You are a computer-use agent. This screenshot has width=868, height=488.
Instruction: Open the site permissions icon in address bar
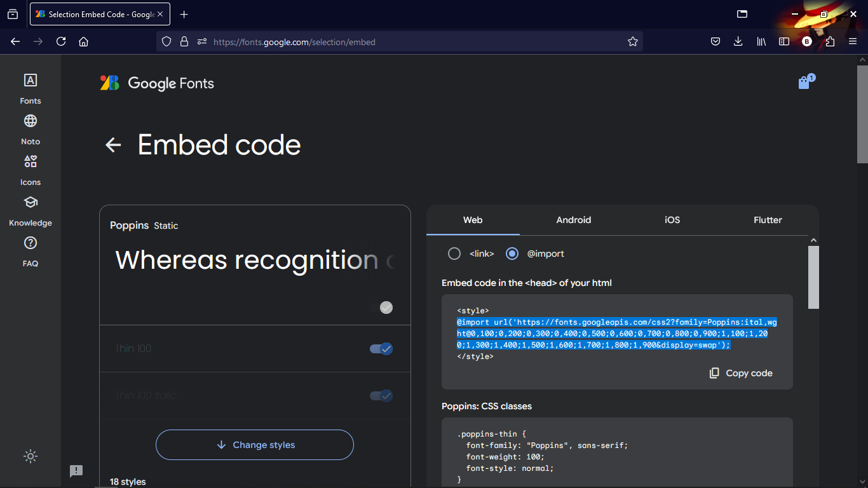pyautogui.click(x=202, y=41)
